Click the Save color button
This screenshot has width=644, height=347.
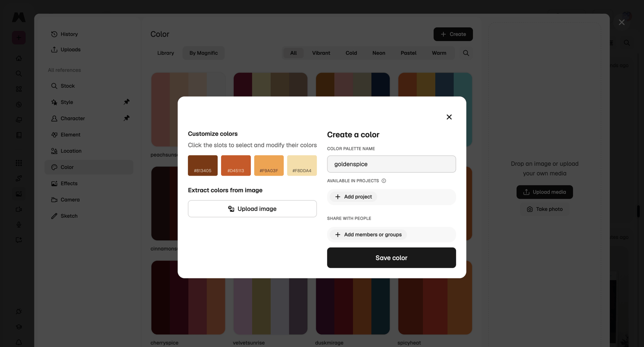[391, 258]
